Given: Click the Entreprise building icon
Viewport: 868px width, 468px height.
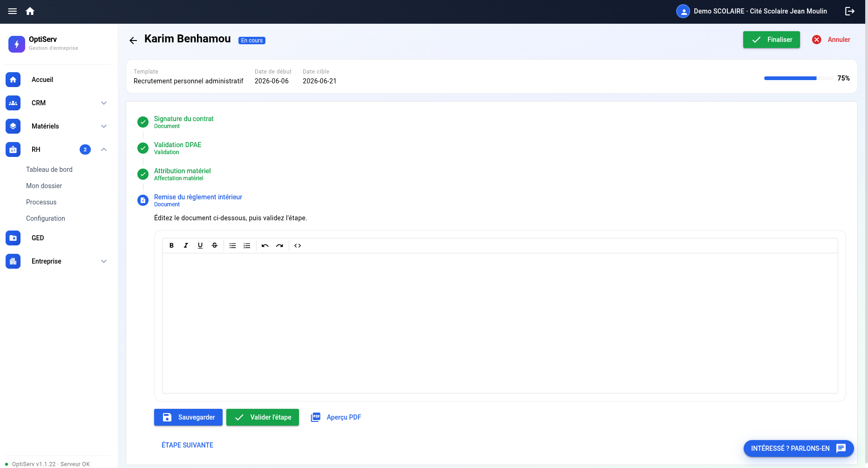Looking at the screenshot, I should [x=13, y=261].
